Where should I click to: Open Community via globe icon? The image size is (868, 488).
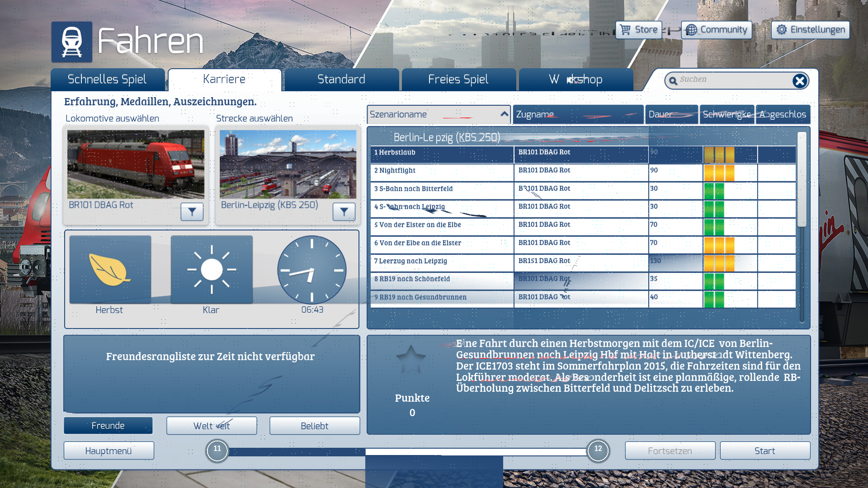[x=691, y=30]
